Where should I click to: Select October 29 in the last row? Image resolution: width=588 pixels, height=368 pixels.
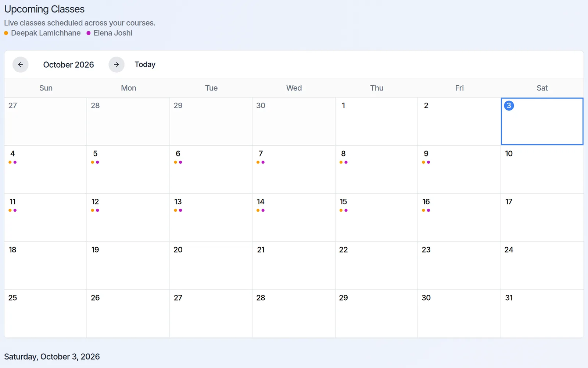tap(376, 314)
